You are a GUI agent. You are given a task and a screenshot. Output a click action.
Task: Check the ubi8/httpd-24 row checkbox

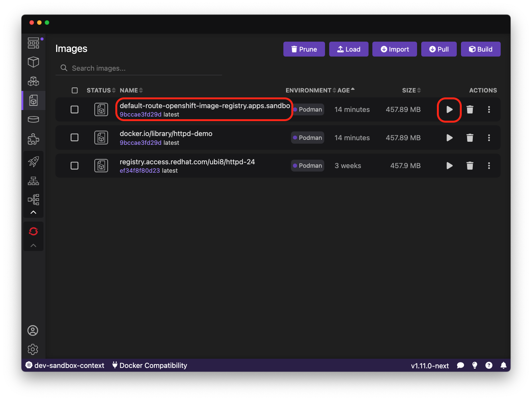74,166
